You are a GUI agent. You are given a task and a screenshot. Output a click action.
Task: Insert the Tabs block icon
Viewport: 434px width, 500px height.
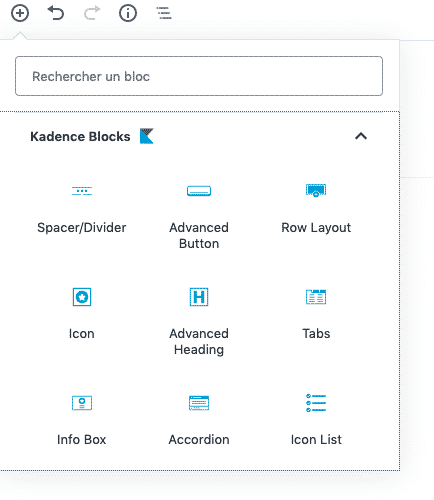[x=316, y=297]
